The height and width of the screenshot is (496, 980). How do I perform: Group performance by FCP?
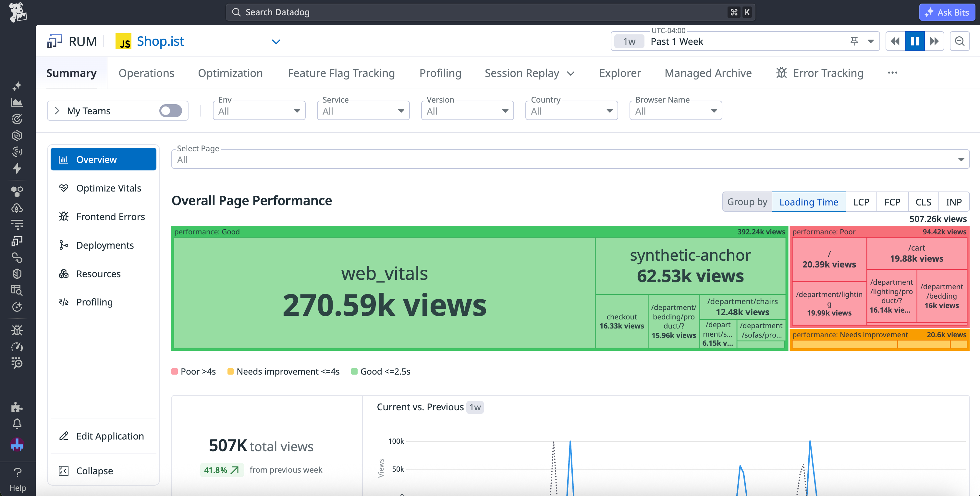[x=892, y=202]
